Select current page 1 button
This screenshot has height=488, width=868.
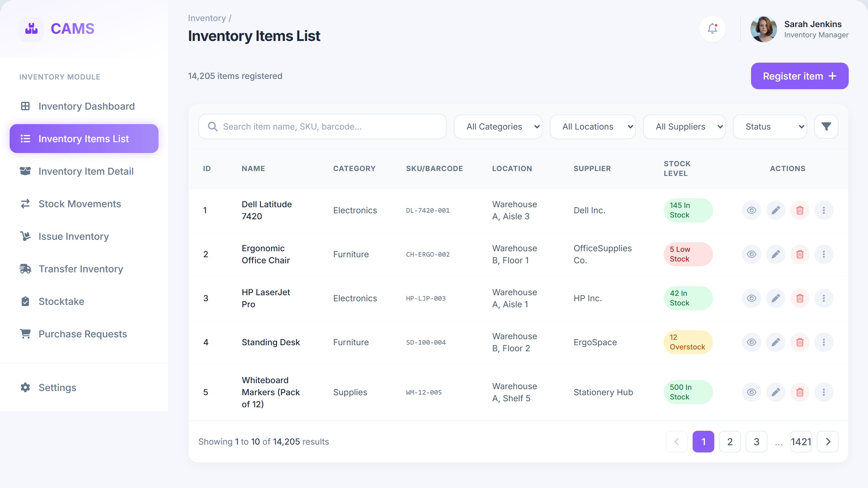[703, 442]
